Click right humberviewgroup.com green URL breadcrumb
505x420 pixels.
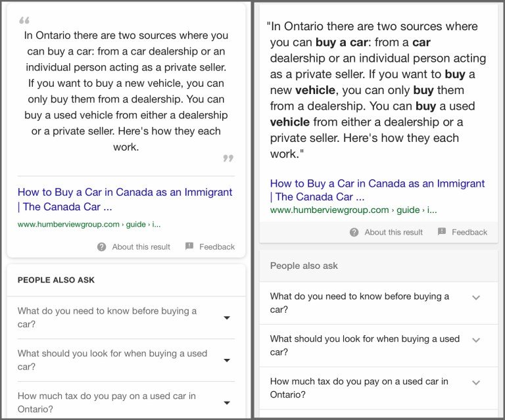point(352,210)
